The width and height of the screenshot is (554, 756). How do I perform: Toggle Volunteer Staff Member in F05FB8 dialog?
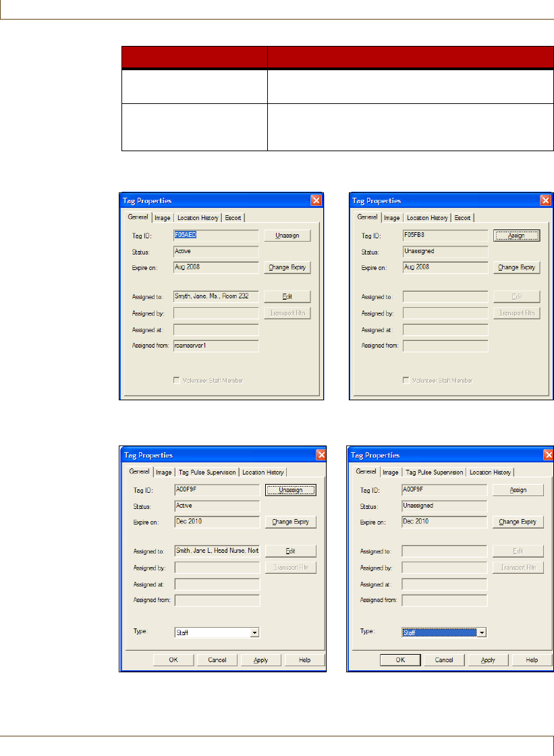point(406,381)
